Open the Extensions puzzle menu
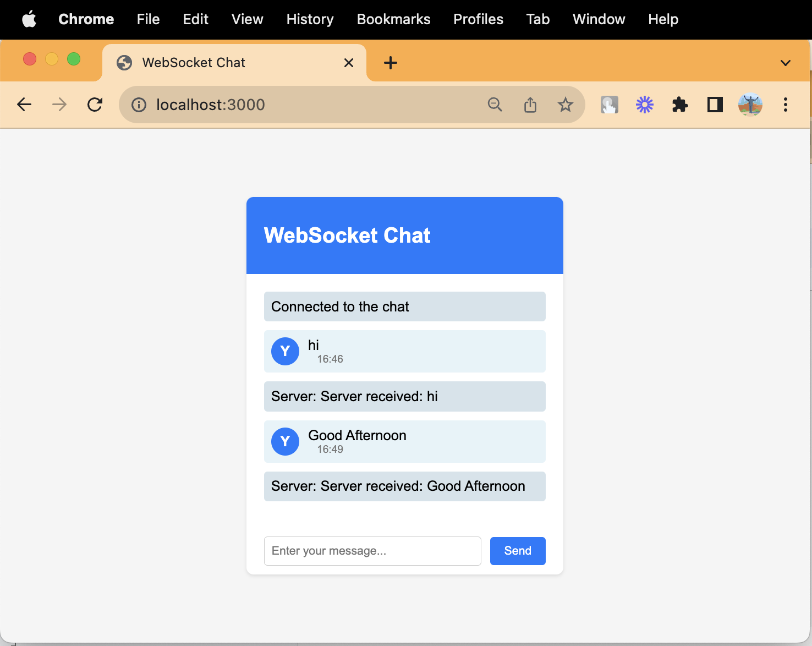 [x=680, y=105]
